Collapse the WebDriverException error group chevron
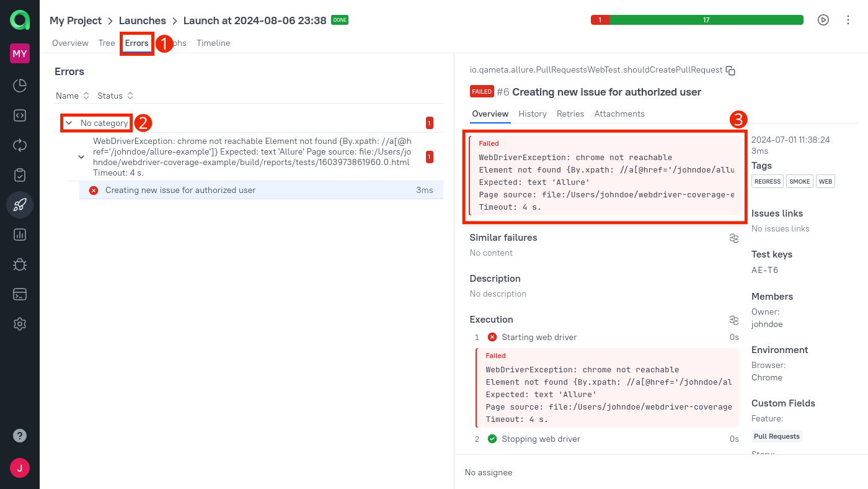The height and width of the screenshot is (489, 868). pos(81,157)
